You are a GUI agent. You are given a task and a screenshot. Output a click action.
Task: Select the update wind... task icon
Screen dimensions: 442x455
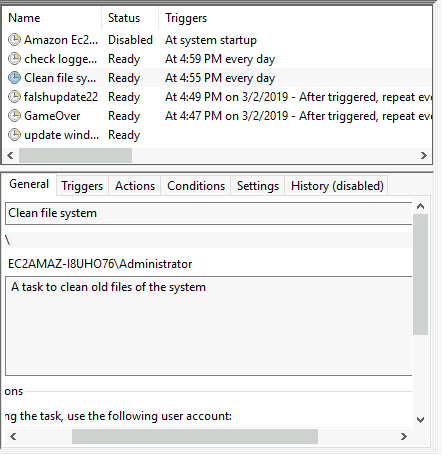point(14,135)
